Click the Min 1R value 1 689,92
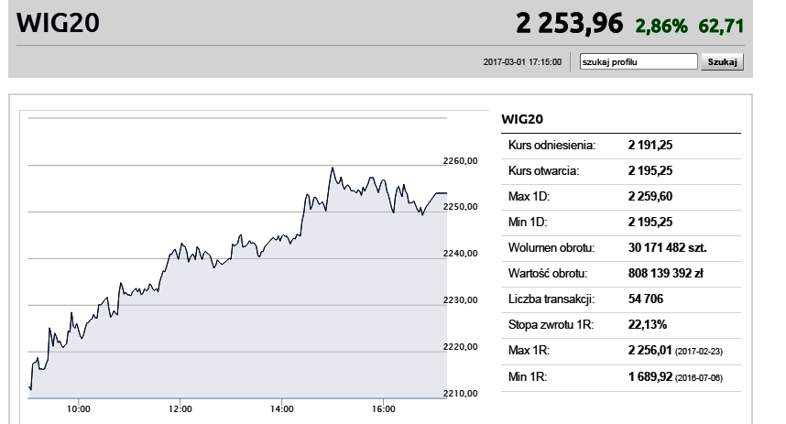The image size is (786, 424). 650,377
